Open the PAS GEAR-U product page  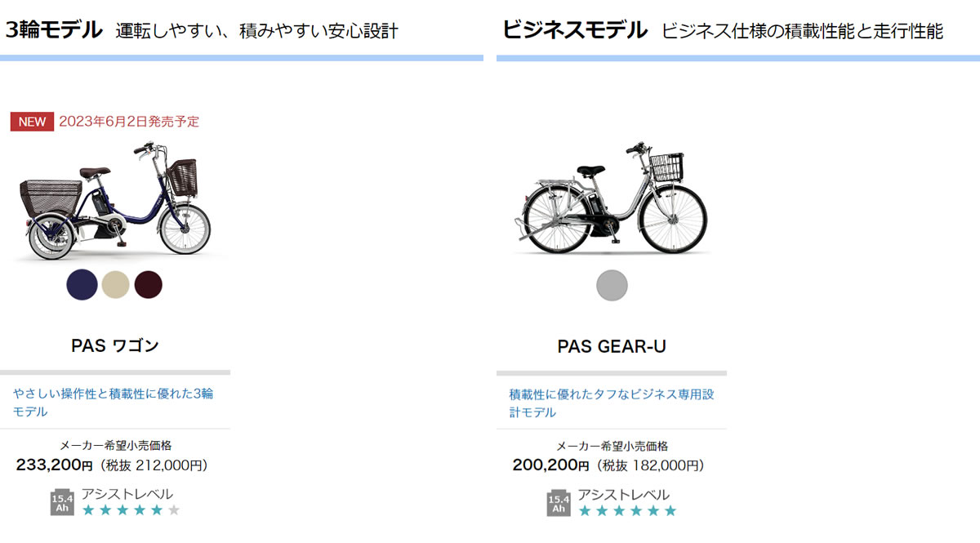(612, 345)
